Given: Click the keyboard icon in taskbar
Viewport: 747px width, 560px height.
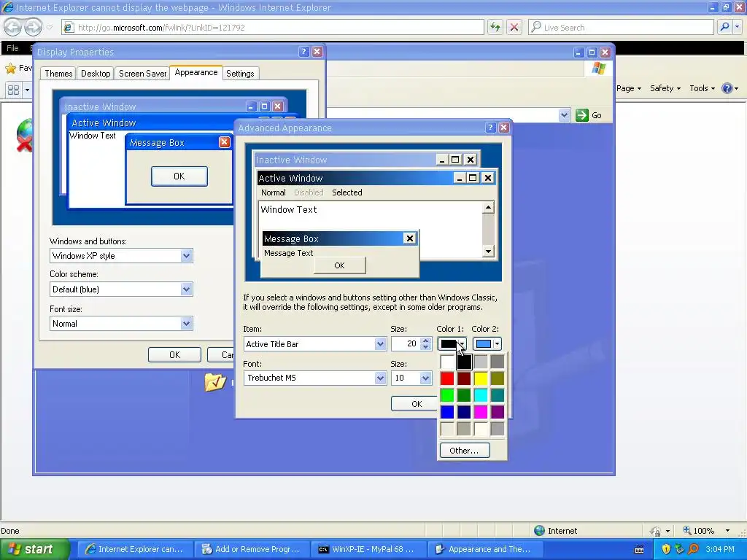Looking at the screenshot, I should pos(639,550).
